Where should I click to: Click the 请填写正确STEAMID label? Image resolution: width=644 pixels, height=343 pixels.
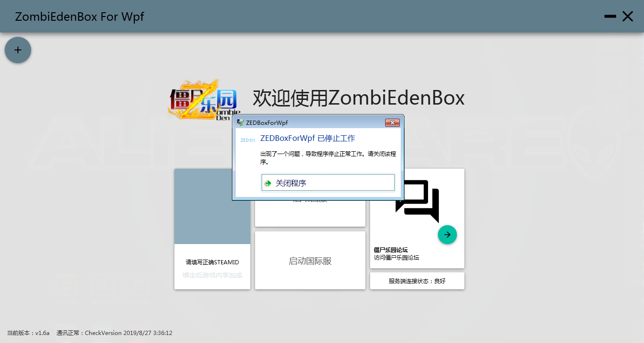pyautogui.click(x=212, y=262)
